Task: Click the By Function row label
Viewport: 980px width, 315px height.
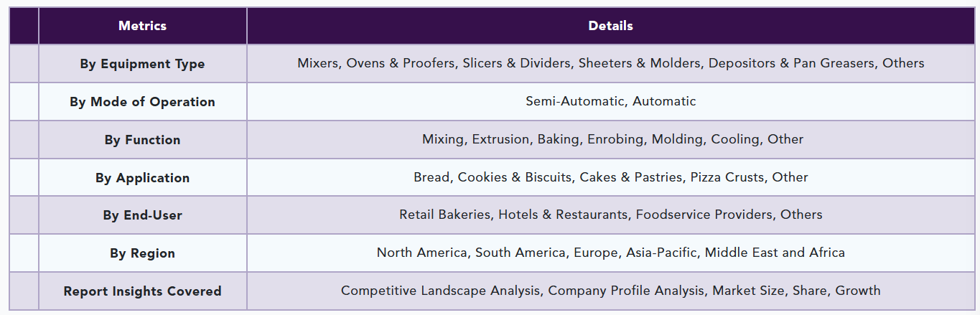Action: (x=142, y=140)
